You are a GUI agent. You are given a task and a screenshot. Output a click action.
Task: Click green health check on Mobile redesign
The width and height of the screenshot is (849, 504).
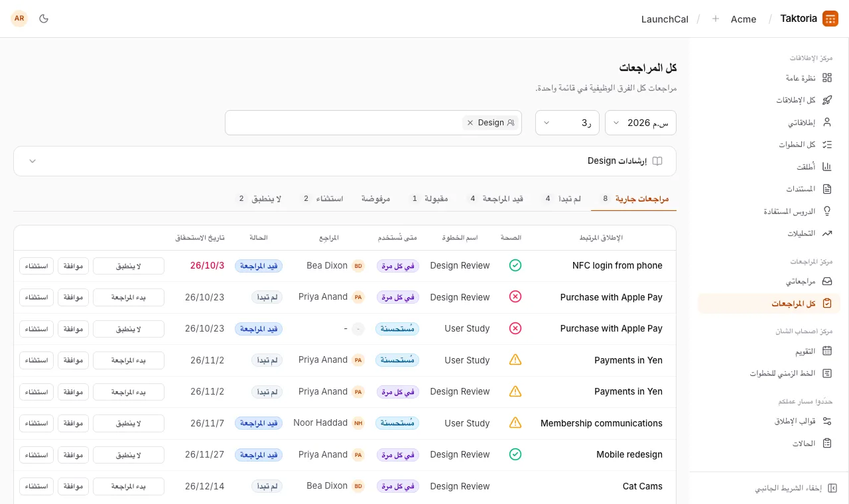tap(515, 454)
